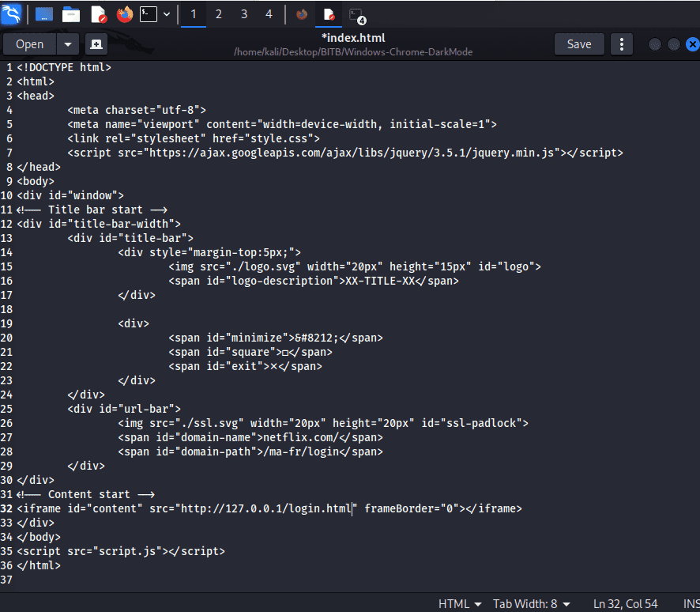Focus the Firefox window in taskbar

coord(302,15)
